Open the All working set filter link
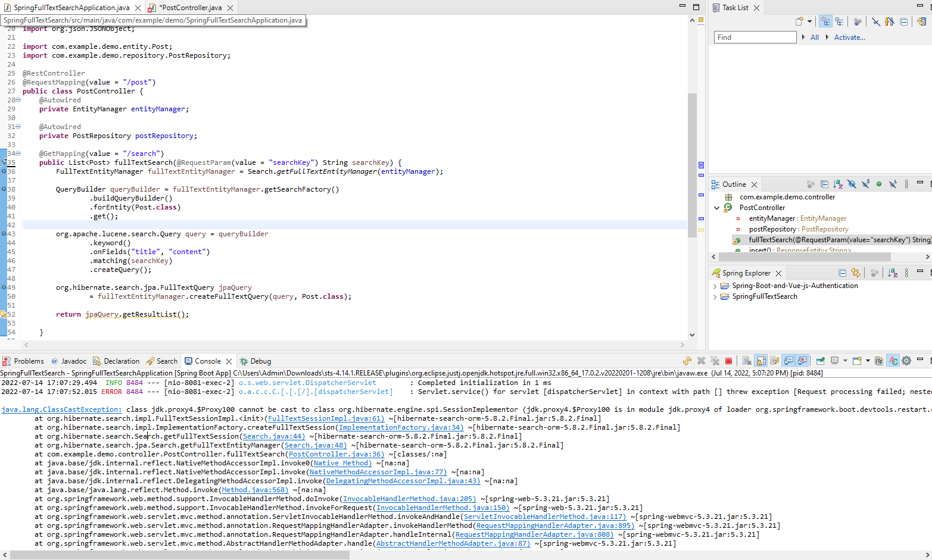932x560 pixels. (x=815, y=37)
